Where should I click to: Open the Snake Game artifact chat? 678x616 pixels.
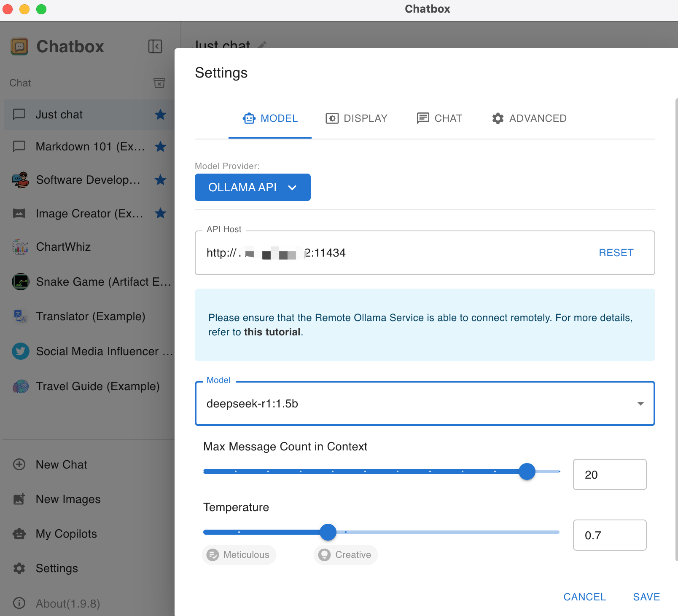(x=103, y=282)
